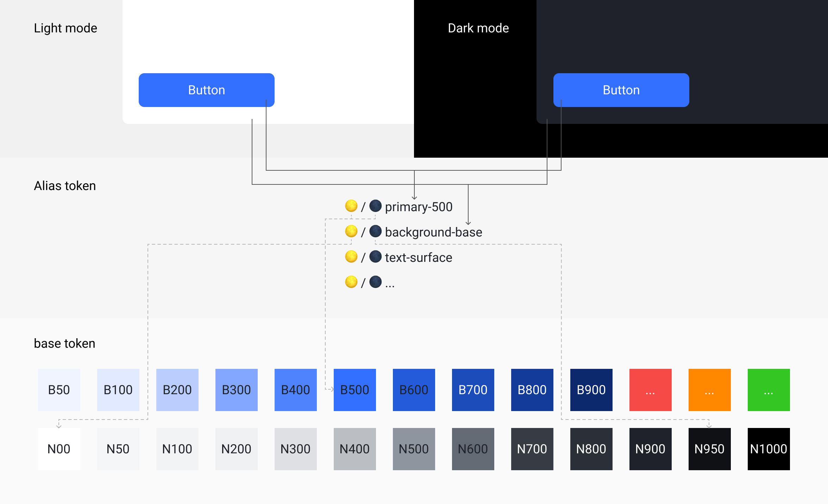Click the sun icon beside primary-500
This screenshot has width=828, height=504.
point(351,206)
